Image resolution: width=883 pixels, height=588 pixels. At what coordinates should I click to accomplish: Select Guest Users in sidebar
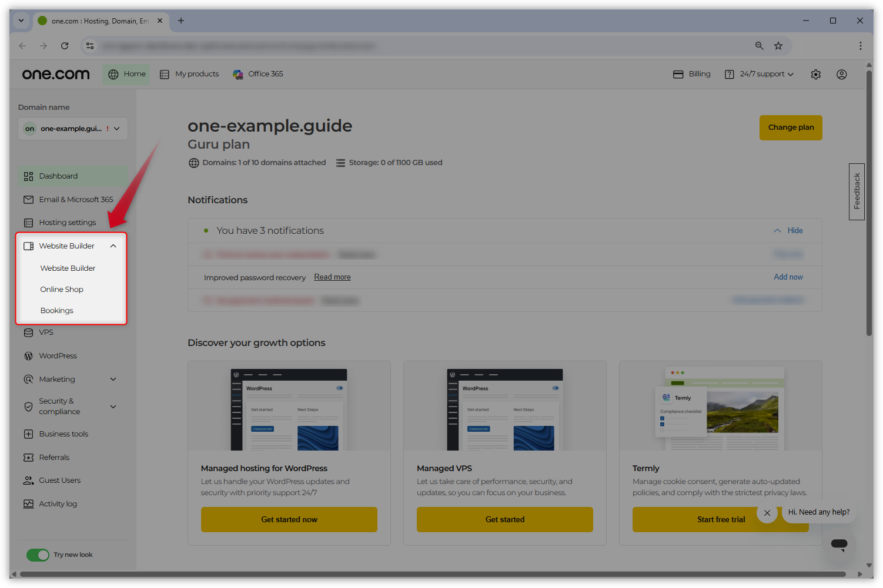[59, 480]
